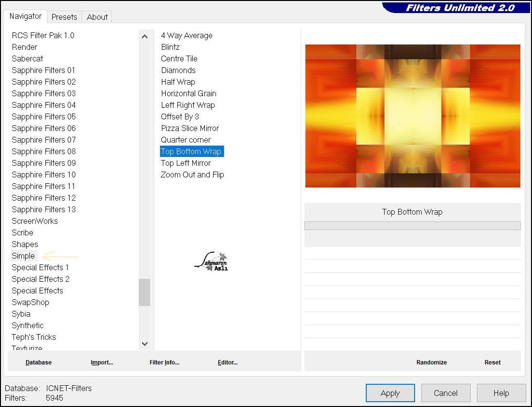Select the Navigator tab
The height and width of the screenshot is (407, 532).
pos(25,16)
